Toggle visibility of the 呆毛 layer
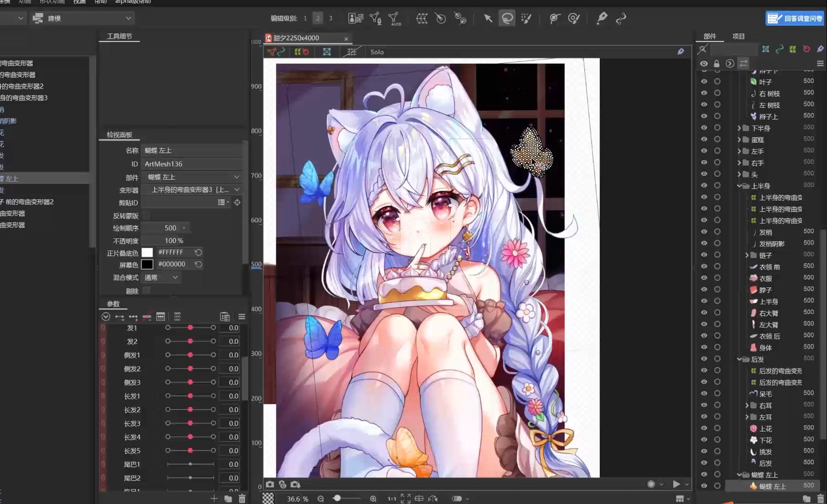The height and width of the screenshot is (504, 827). pos(704,393)
